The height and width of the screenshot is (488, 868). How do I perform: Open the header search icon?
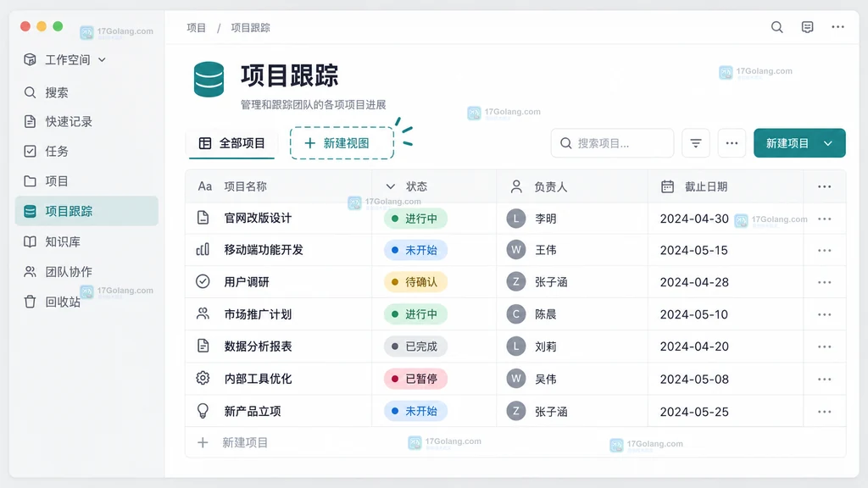[776, 27]
